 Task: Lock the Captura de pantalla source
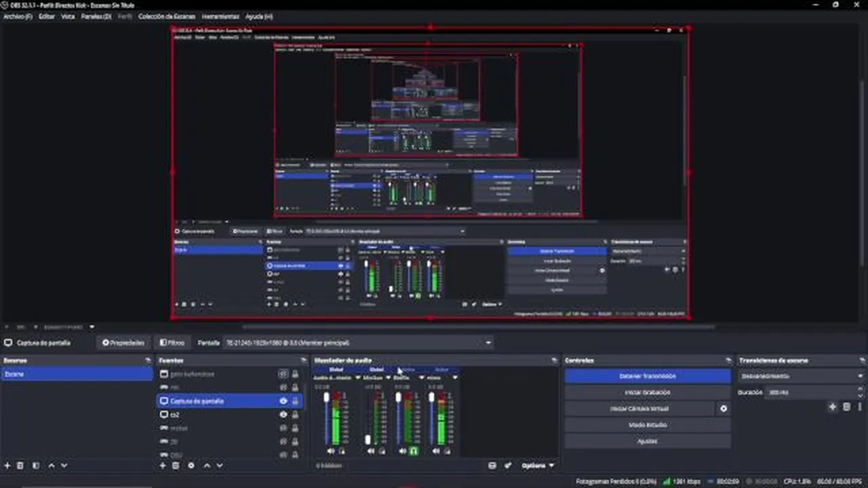(295, 401)
